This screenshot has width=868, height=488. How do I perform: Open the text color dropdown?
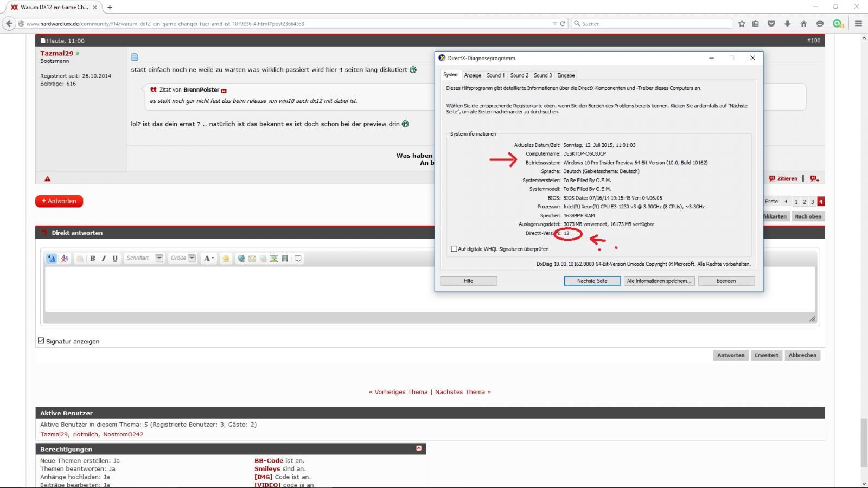click(x=209, y=259)
